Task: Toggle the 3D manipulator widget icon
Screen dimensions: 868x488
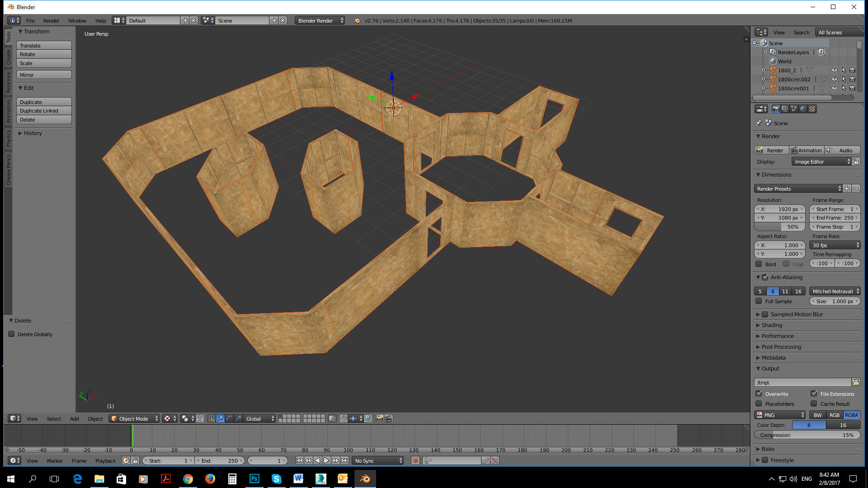Action: tap(211, 418)
